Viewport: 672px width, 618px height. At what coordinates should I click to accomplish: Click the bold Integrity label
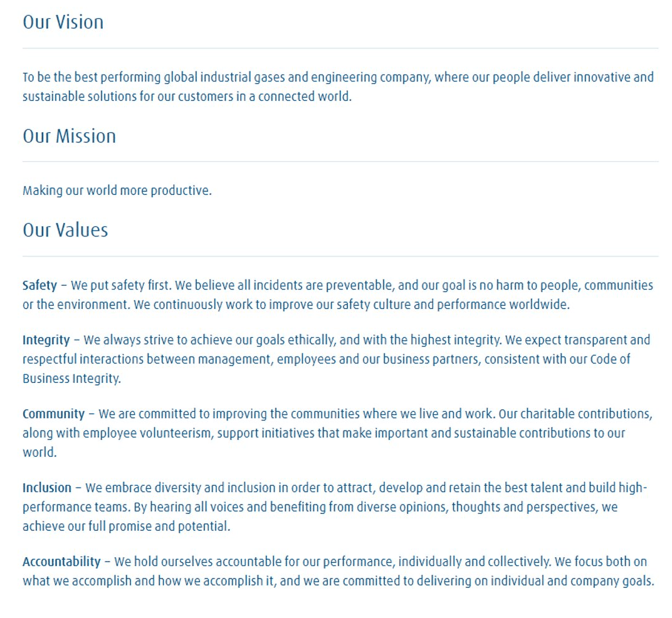[x=46, y=340]
